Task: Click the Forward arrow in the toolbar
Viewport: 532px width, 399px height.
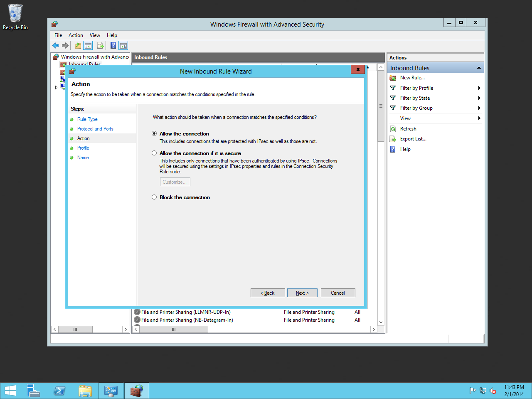Action: click(65, 46)
